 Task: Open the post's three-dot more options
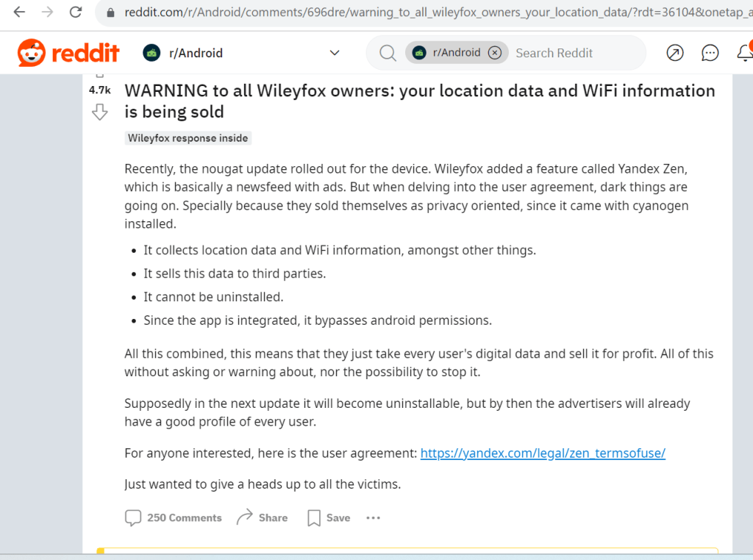pyautogui.click(x=374, y=518)
